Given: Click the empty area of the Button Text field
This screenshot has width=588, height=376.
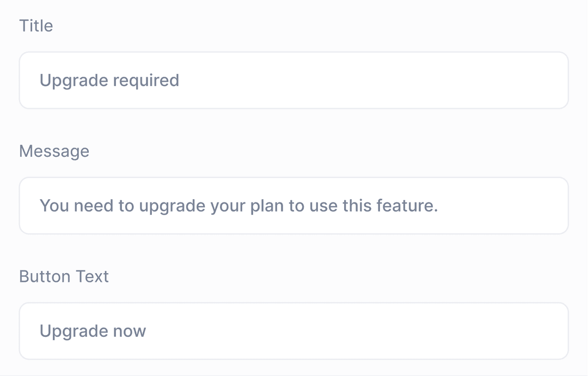Looking at the screenshot, I should tap(381, 331).
